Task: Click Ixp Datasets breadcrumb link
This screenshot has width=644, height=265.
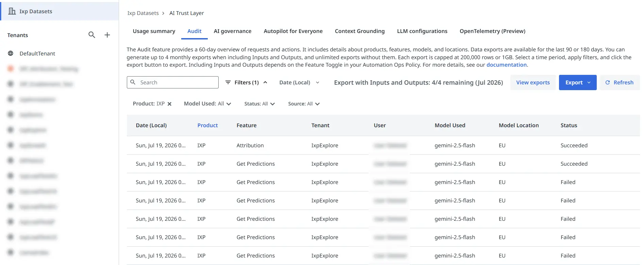Action: tap(143, 13)
